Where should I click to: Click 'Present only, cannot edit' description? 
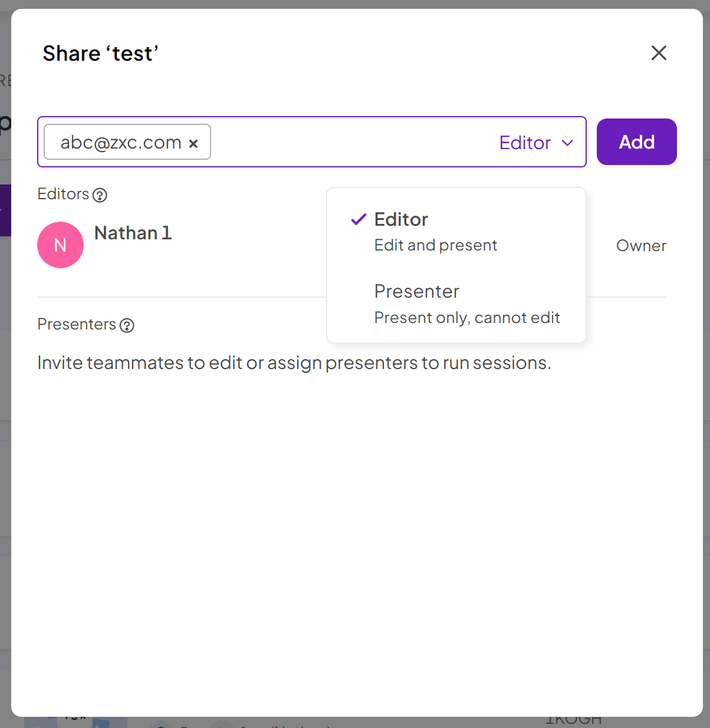(x=467, y=318)
